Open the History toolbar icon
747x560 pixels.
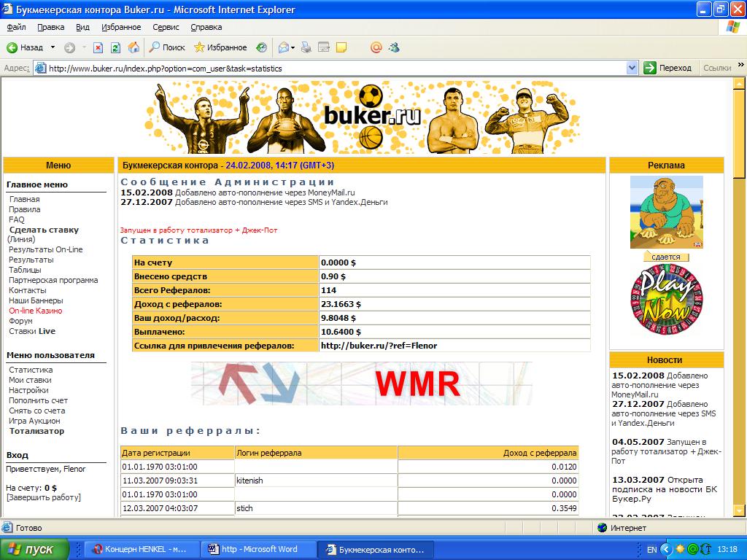coord(261,47)
